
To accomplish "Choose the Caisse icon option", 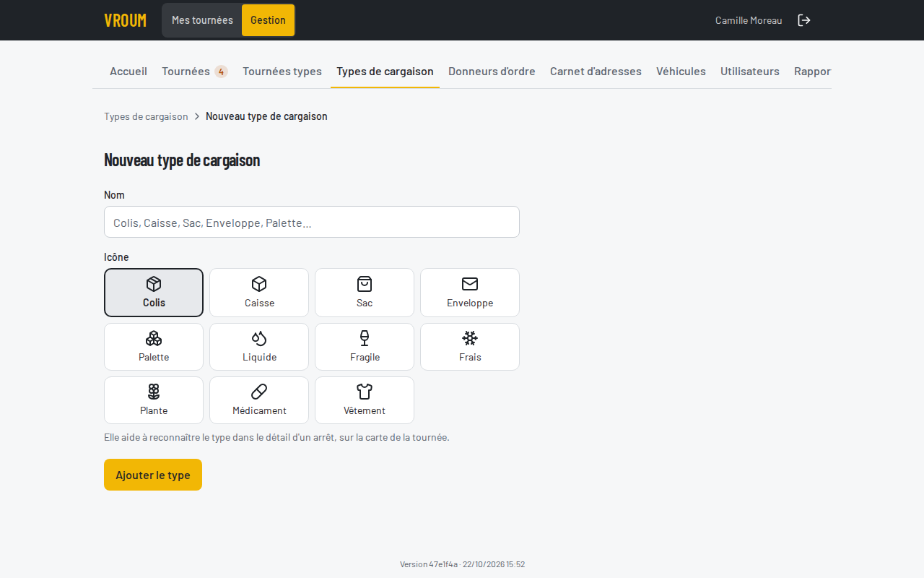I will (259, 293).
